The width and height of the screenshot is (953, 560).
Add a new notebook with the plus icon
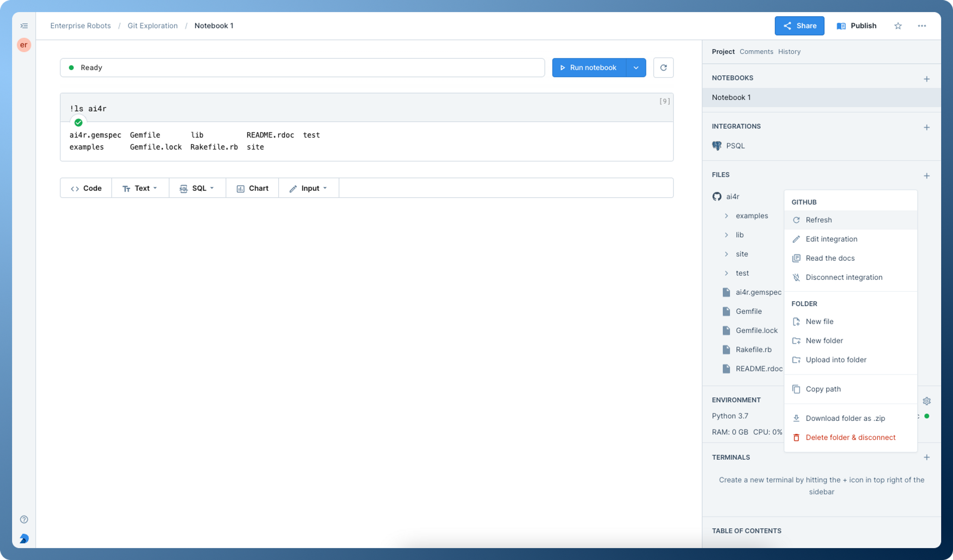[x=927, y=79]
